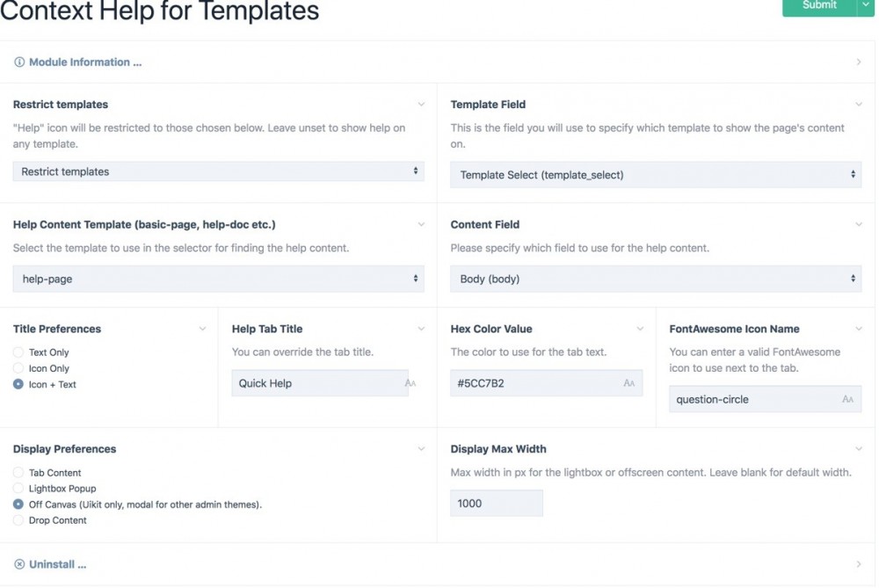Image resolution: width=879 pixels, height=588 pixels.
Task: Click the right chevron on the Uninstall row
Action: click(x=860, y=564)
